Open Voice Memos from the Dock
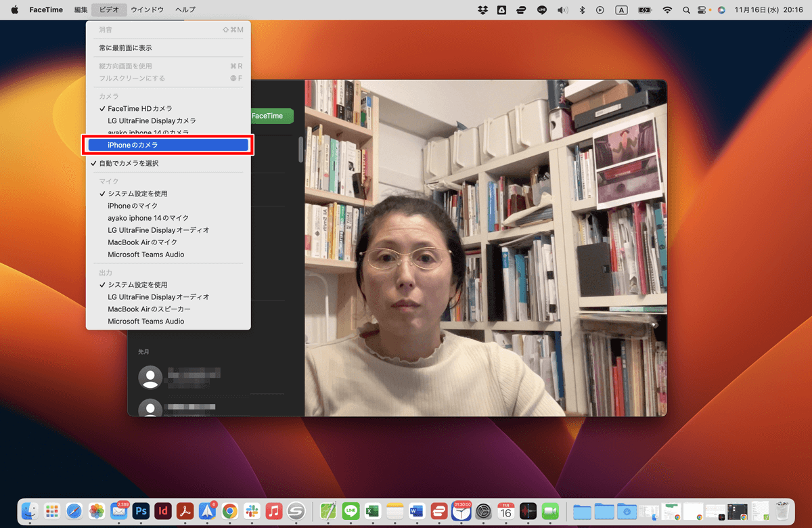 (528, 511)
